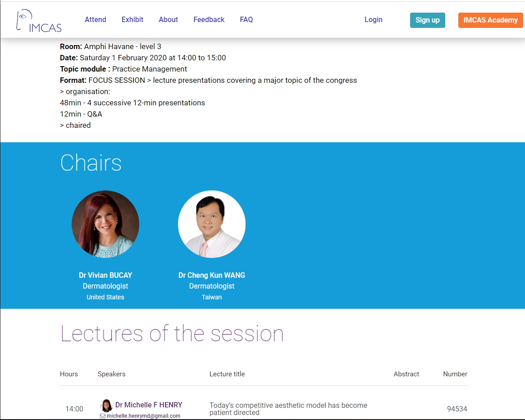Click the 14:00 lecture hour

[x=74, y=409]
